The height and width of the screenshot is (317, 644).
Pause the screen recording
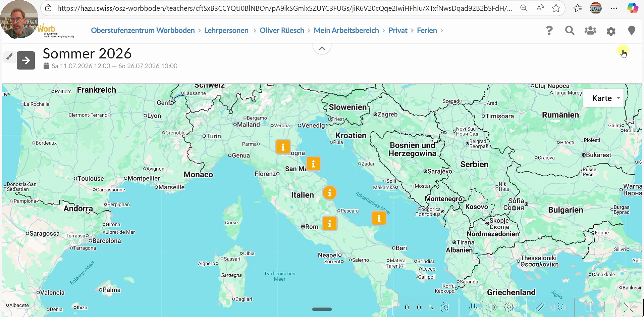click(589, 307)
